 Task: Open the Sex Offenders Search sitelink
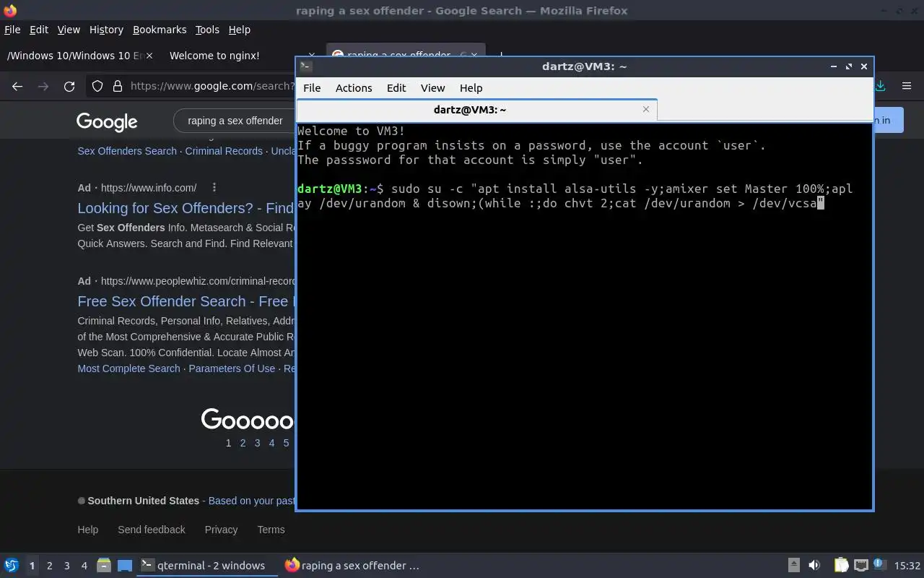(127, 151)
